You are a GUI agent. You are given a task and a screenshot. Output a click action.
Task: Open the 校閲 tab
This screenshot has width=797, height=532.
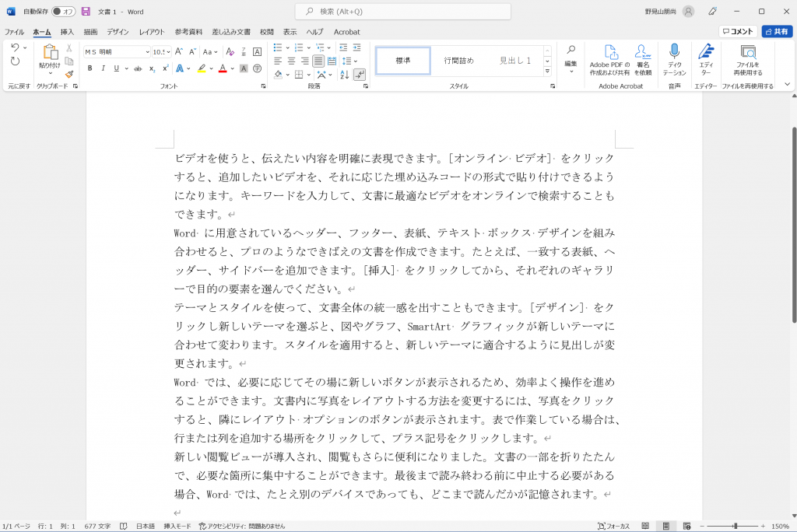pyautogui.click(x=267, y=32)
